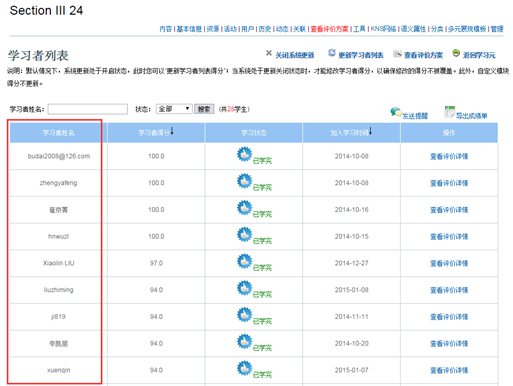Sort by 加入学习时间 using its arrow
This screenshot has height=386, width=513.
click(370, 131)
